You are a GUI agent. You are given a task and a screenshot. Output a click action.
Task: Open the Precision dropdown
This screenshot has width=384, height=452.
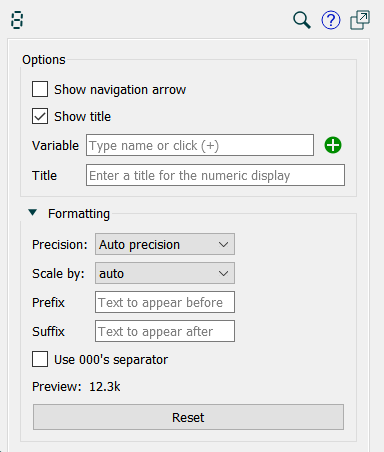pyautogui.click(x=165, y=244)
